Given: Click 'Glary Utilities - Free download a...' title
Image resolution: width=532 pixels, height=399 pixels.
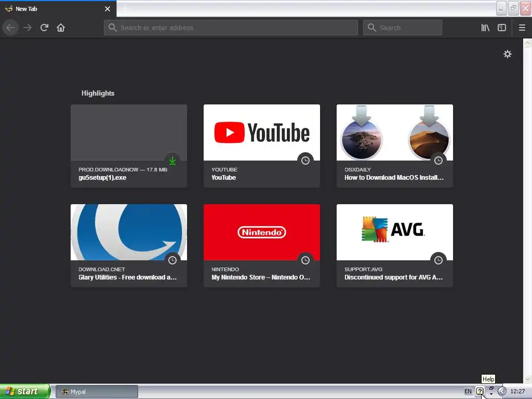Looking at the screenshot, I should pyautogui.click(x=128, y=277).
